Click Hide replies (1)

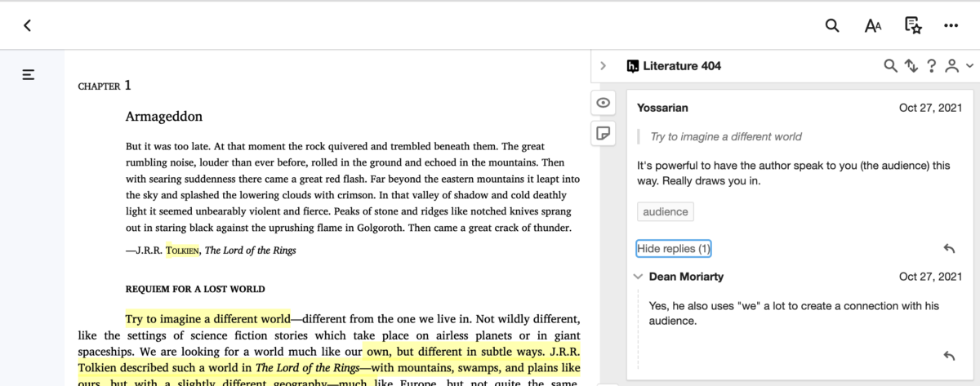(674, 248)
